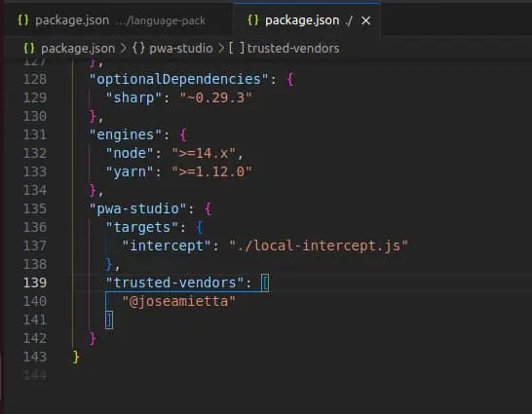This screenshot has width=532, height=414.
Task: Click the "@joseamietta" string value
Action: pos(179,301)
